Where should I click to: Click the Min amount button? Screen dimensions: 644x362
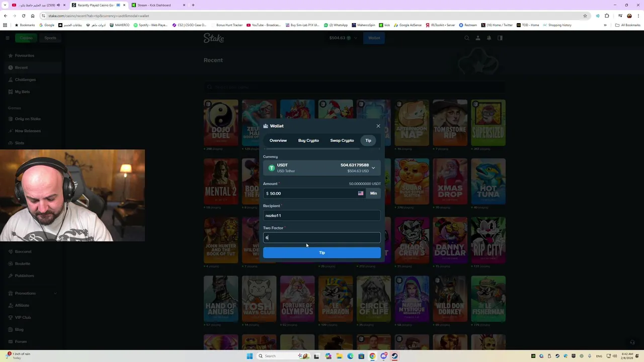373,193
